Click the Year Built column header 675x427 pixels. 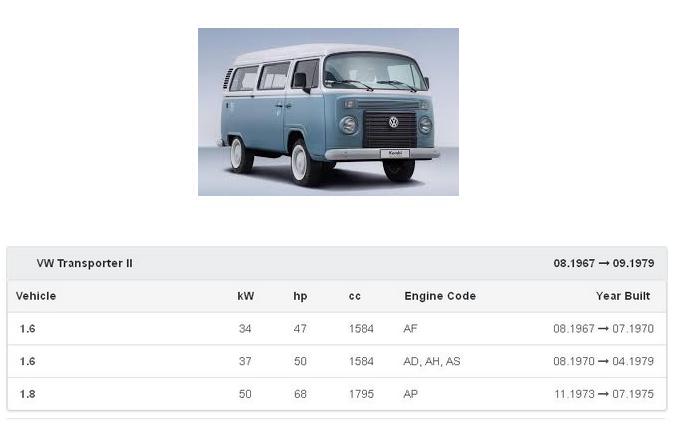pos(623,296)
